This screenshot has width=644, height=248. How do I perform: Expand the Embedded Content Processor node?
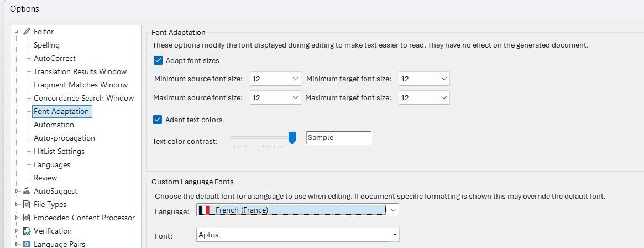pos(17,218)
